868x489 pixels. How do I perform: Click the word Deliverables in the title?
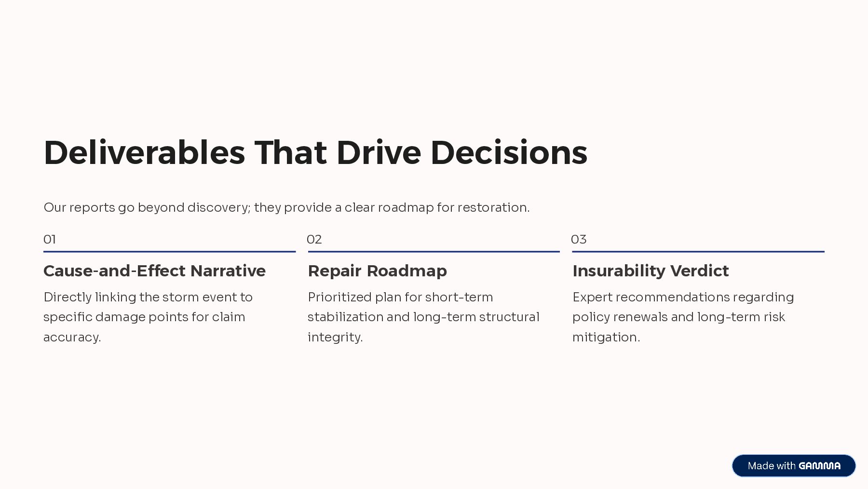point(144,153)
